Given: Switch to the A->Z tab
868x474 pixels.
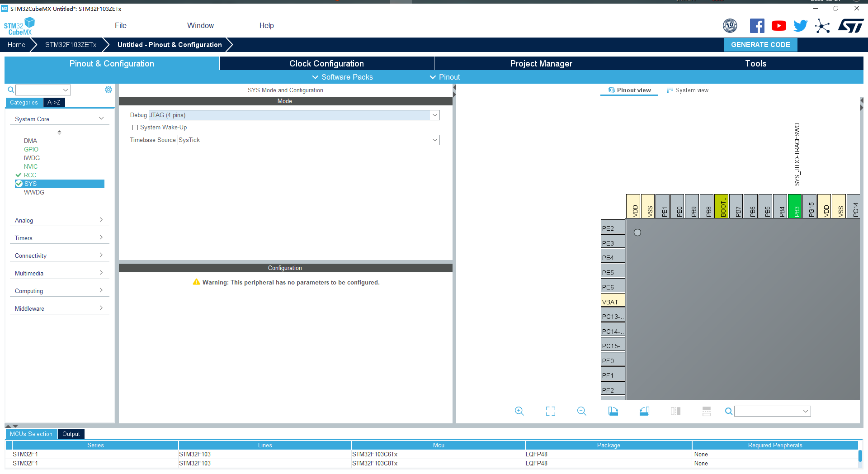Looking at the screenshot, I should pos(54,103).
